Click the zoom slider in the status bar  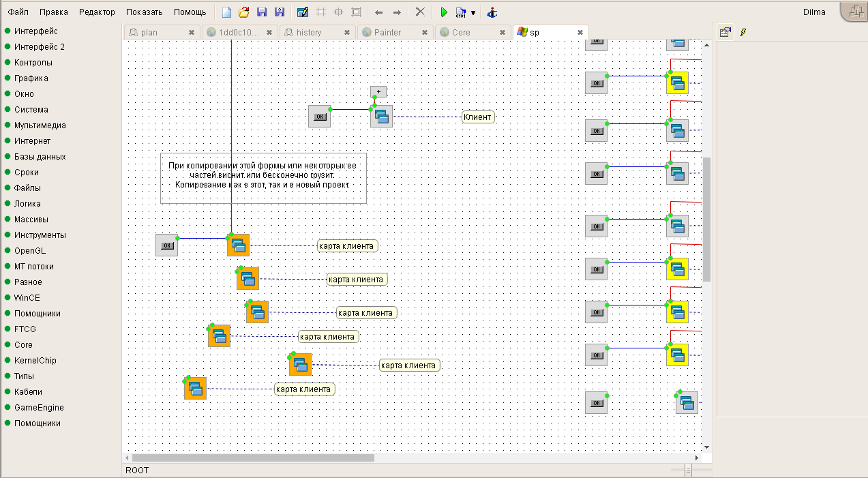tap(688, 470)
